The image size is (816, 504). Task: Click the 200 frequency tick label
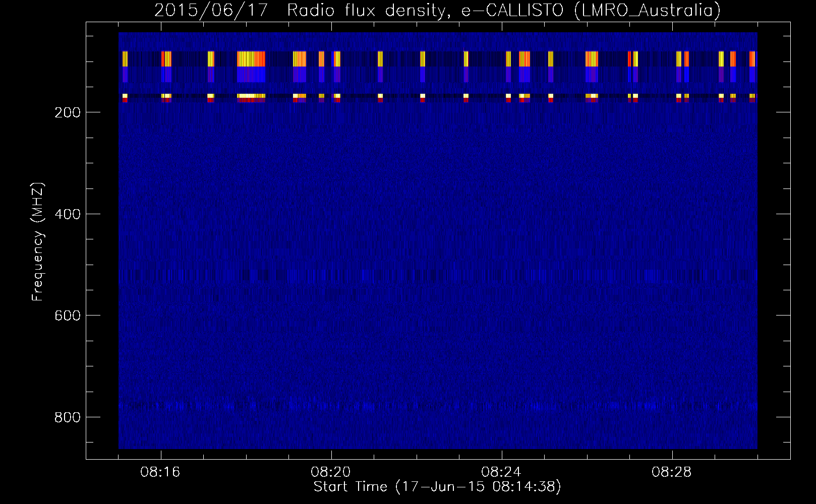point(67,112)
